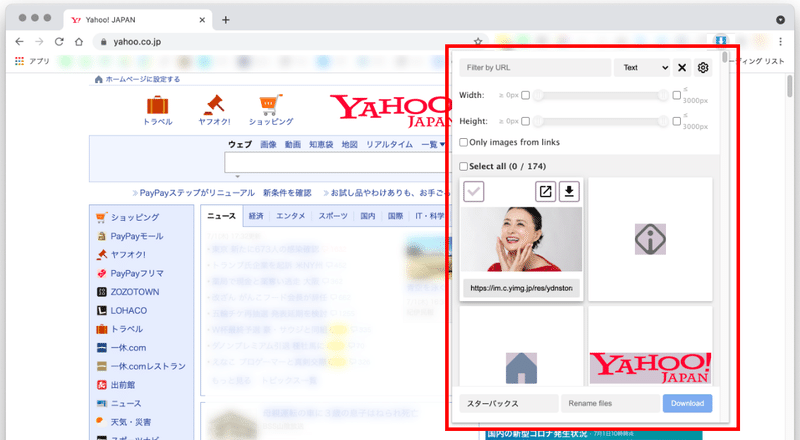Open the extension settings gear
Viewport: 800px width, 440px height.
point(703,67)
